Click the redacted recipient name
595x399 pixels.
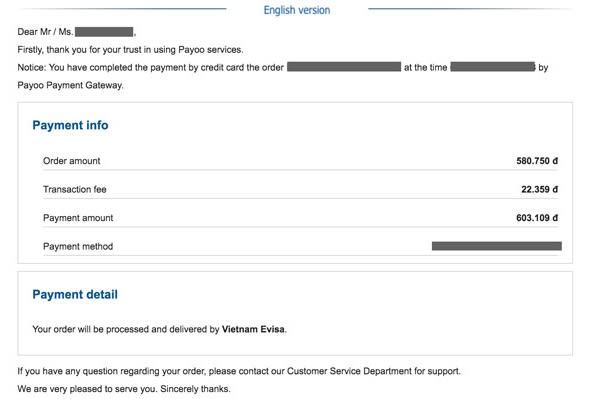pyautogui.click(x=104, y=32)
